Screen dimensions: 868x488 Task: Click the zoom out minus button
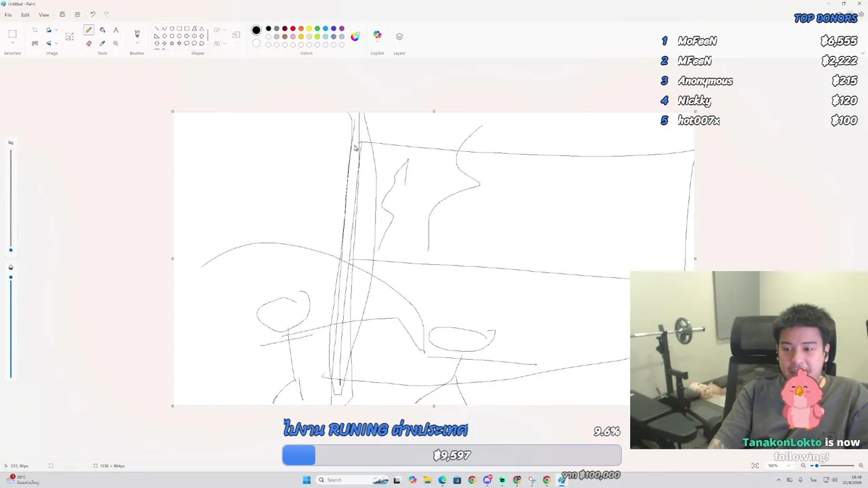803,466
